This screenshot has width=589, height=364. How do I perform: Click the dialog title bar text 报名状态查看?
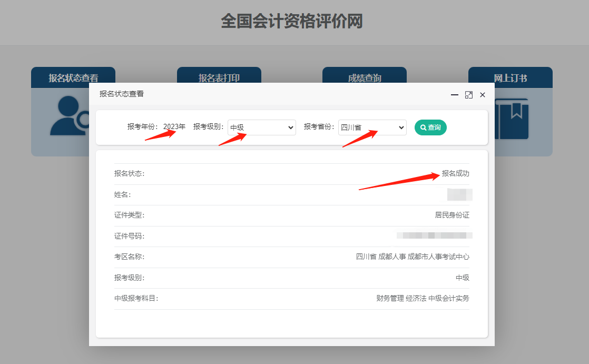pyautogui.click(x=122, y=94)
